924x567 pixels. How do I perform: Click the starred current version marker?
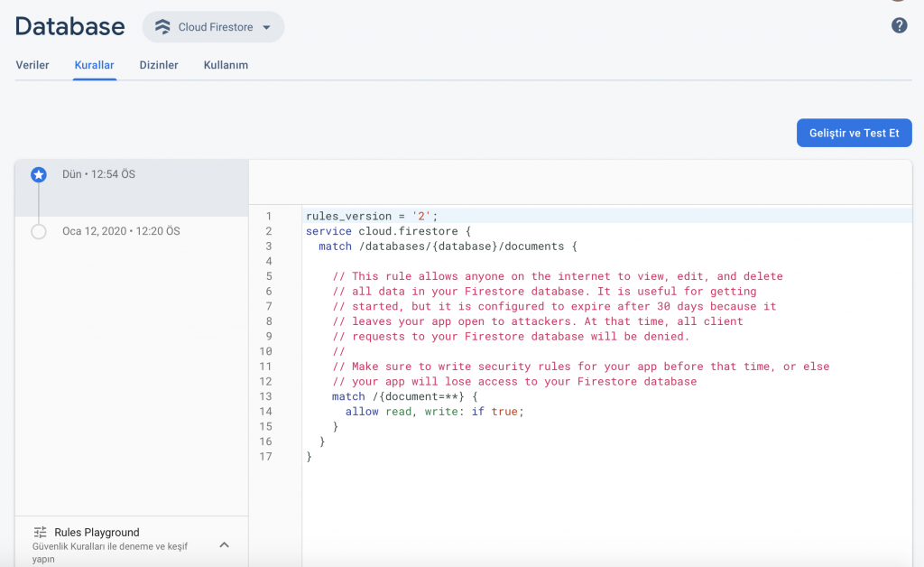(39, 174)
